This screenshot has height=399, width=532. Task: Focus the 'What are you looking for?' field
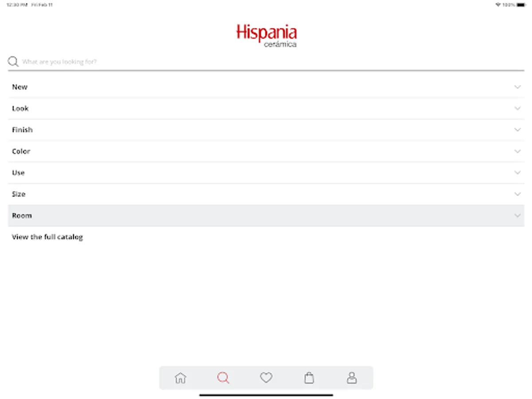pyautogui.click(x=266, y=62)
